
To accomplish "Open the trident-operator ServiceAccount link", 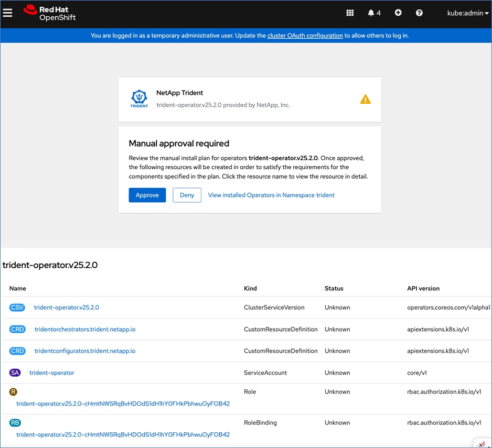I will pyautogui.click(x=52, y=373).
